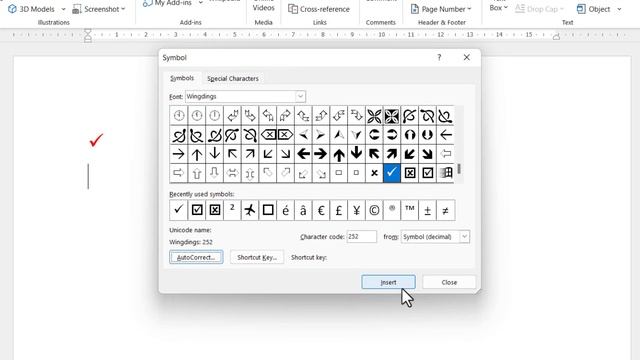Click My Add-ins in ribbon
Screen dimensions: 640x360
(168, 3)
